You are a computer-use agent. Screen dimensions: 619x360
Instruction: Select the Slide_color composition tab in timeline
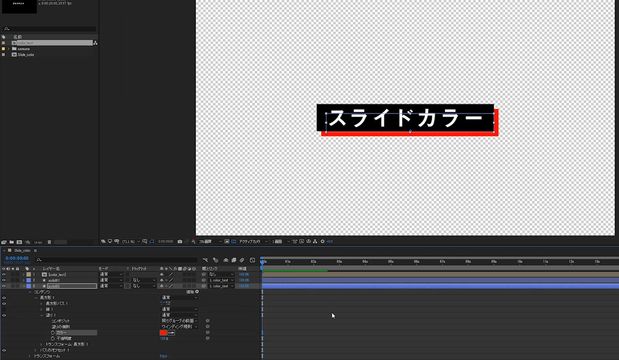[22, 251]
